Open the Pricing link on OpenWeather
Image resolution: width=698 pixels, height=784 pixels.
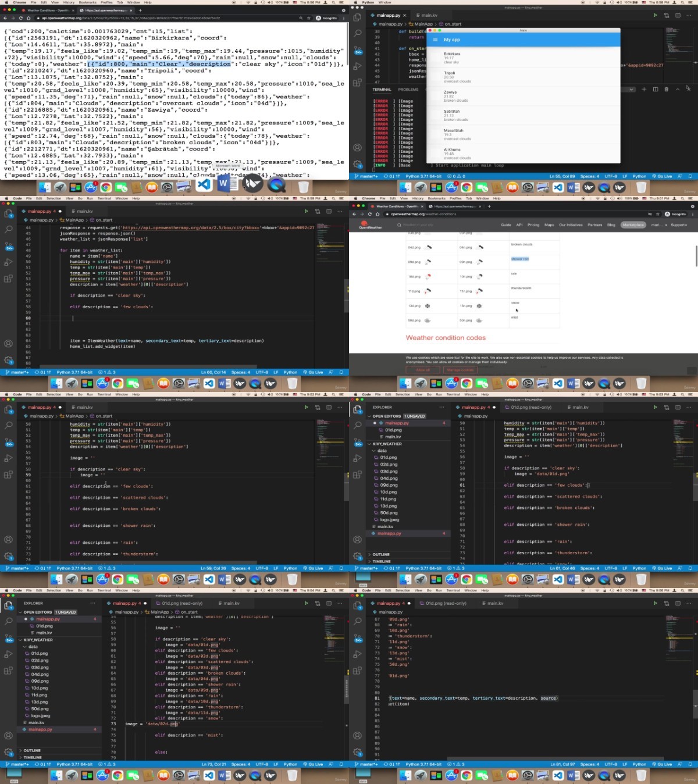tap(533, 224)
